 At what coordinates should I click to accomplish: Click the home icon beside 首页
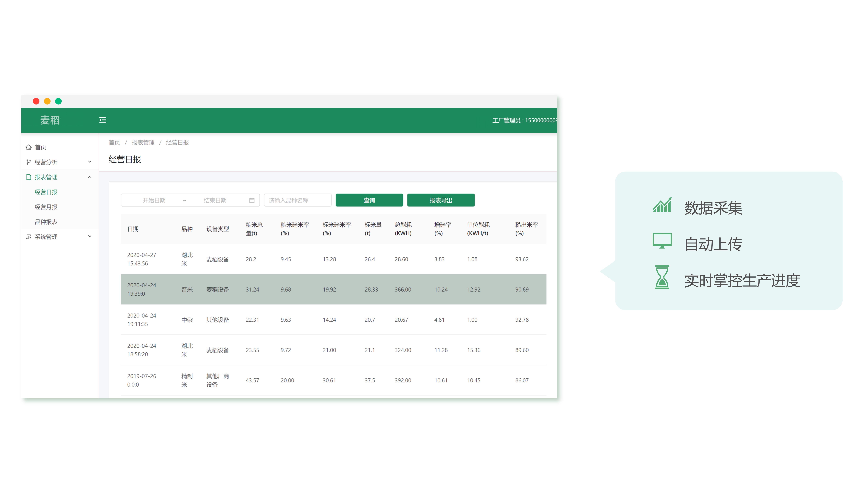pos(29,147)
